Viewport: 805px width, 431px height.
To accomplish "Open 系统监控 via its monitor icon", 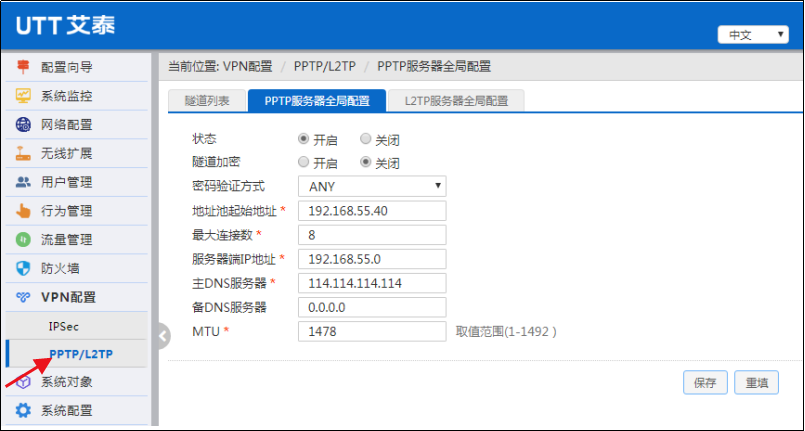I will tap(24, 96).
